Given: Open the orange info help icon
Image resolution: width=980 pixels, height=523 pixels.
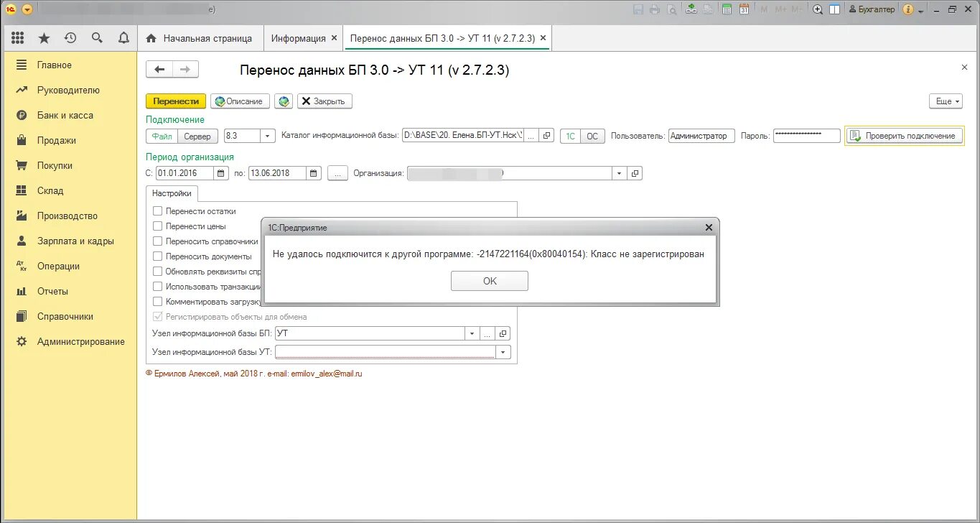Looking at the screenshot, I should (x=908, y=9).
